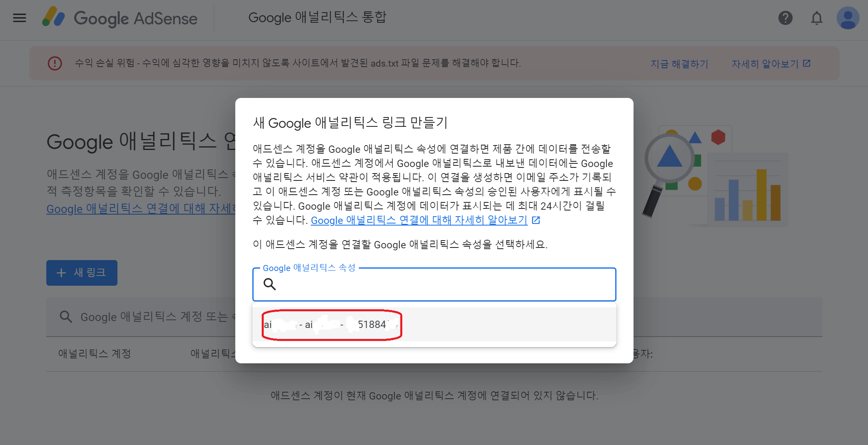Click the Google AdSense logo
This screenshot has width=868, height=445.
click(x=120, y=18)
